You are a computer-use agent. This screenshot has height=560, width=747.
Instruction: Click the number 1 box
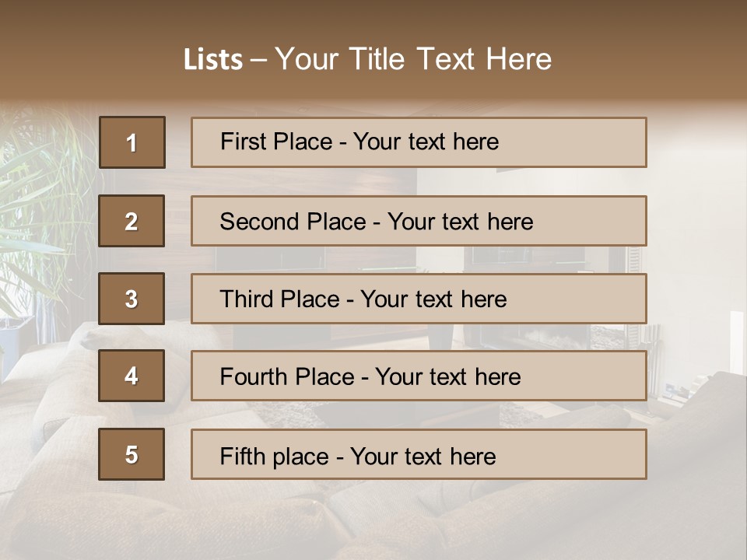tap(132, 142)
